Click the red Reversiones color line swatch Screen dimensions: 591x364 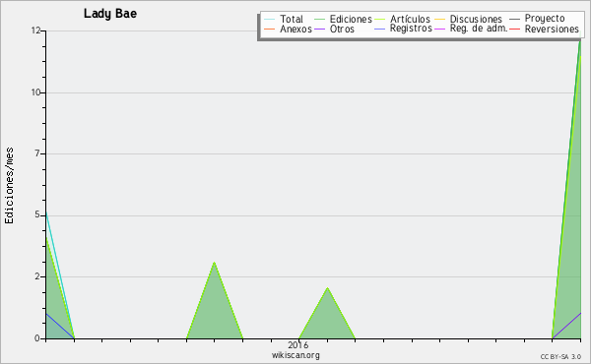click(x=514, y=29)
